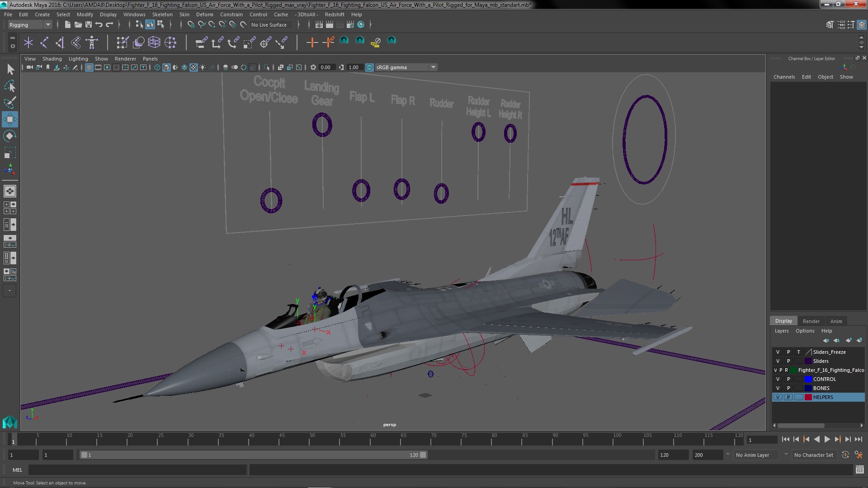Choose the Paint selection tool
868x488 pixels.
(10, 103)
